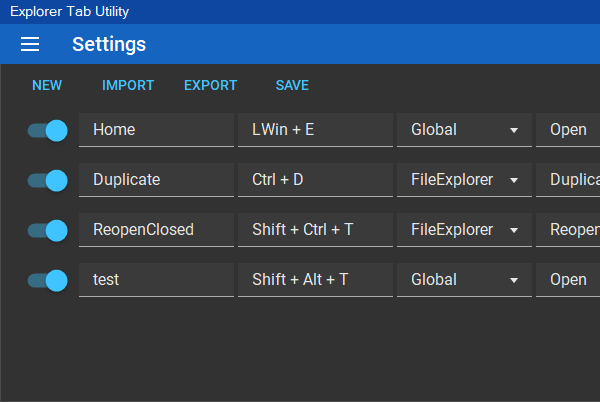The width and height of the screenshot is (600, 402).
Task: Toggle the test hotkey switch
Action: click(x=47, y=281)
